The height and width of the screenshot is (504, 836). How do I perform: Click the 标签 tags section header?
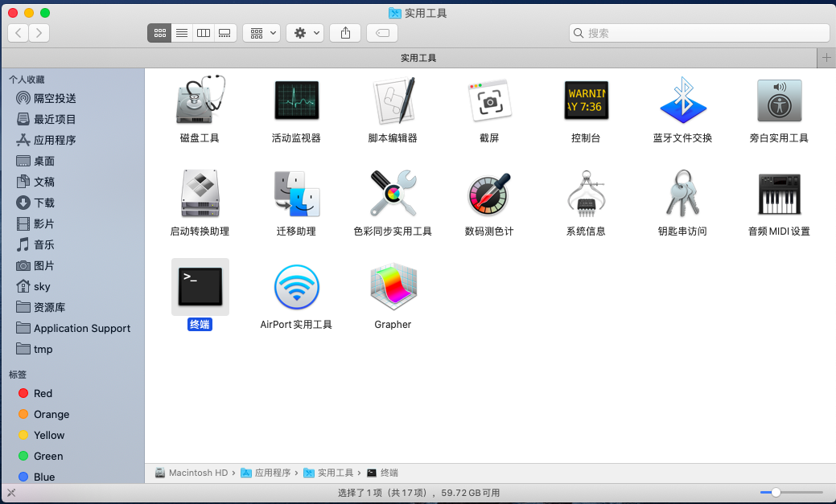click(18, 375)
